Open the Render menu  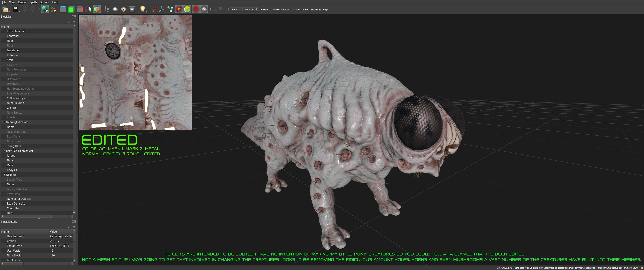tap(22, 2)
